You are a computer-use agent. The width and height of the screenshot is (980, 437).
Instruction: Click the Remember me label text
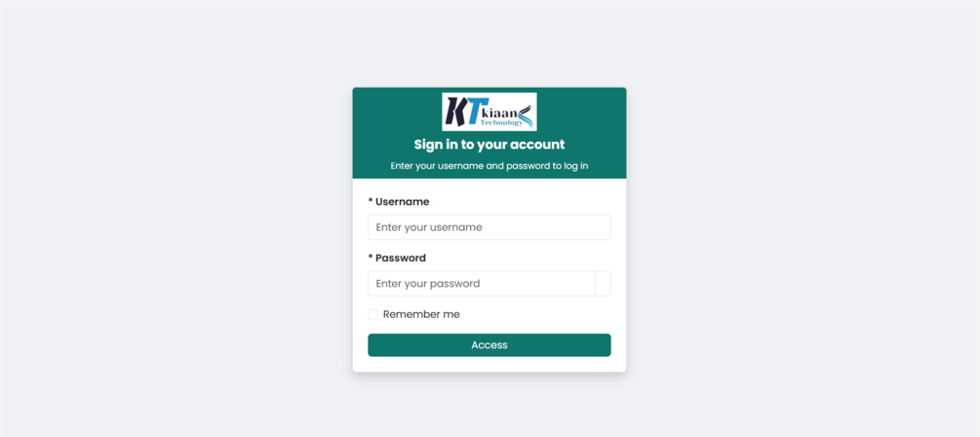[421, 314]
